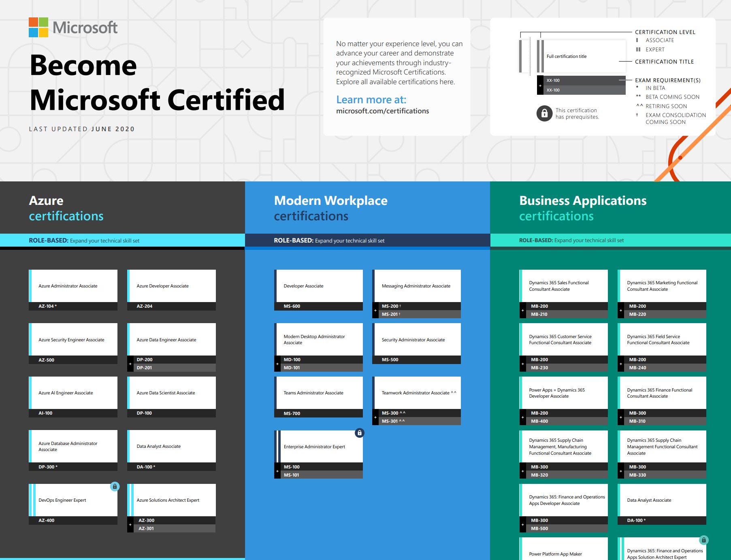Open the microsoft.com/certifications link
Screen dimensions: 731x560
[382, 111]
